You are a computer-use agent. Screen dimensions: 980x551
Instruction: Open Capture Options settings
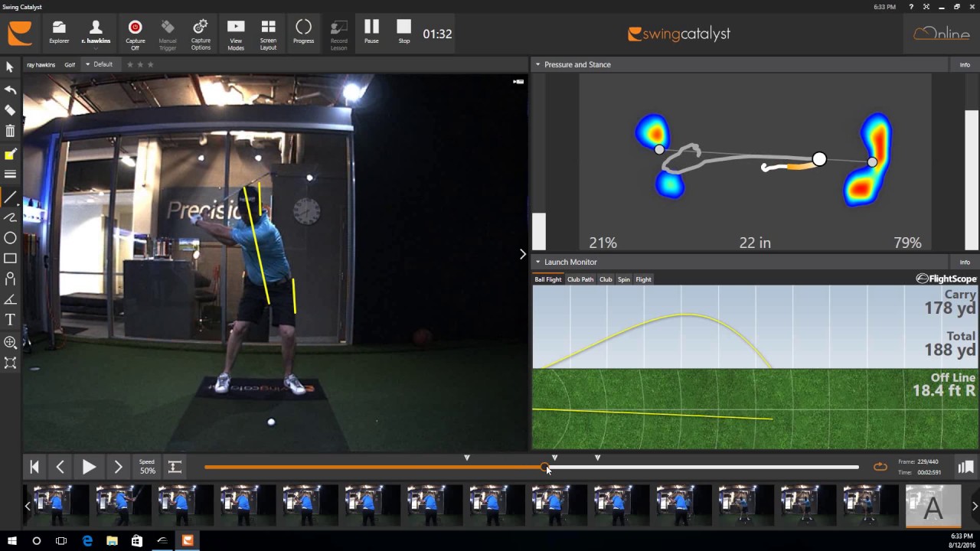(201, 35)
